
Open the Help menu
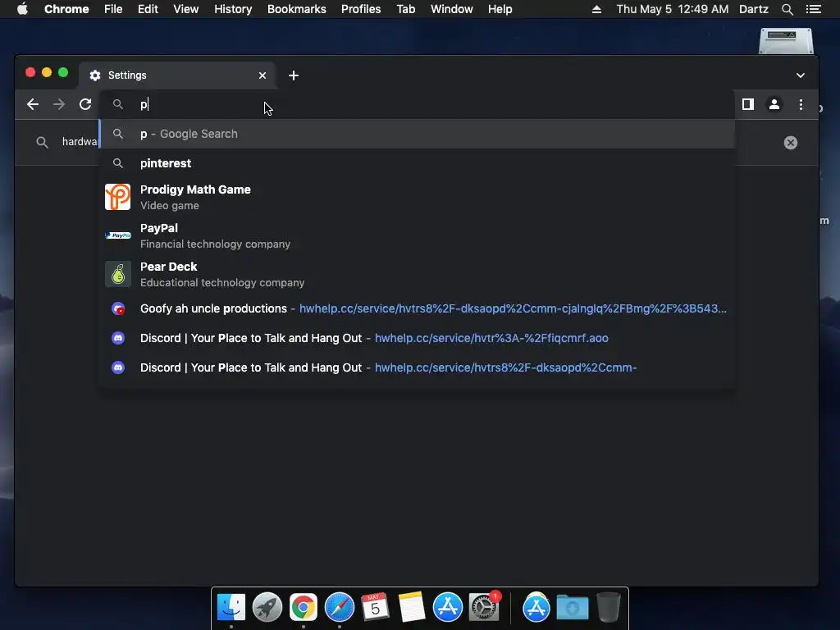coord(500,9)
